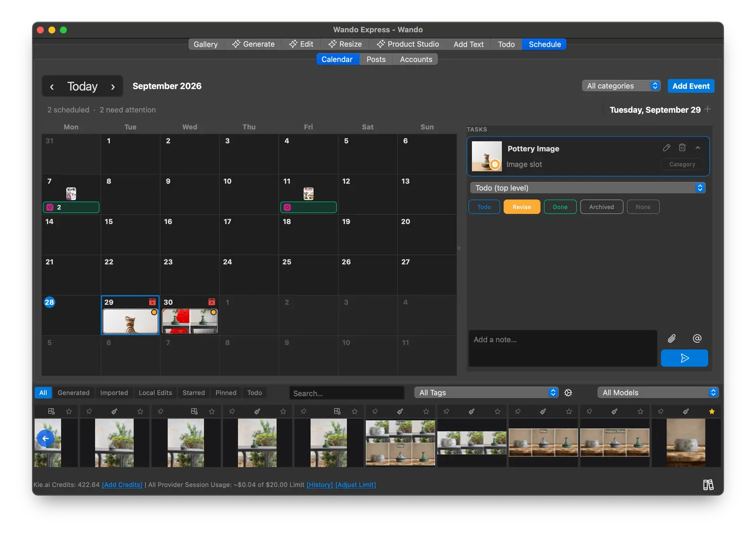Open the All Tags dropdown

[x=487, y=393]
